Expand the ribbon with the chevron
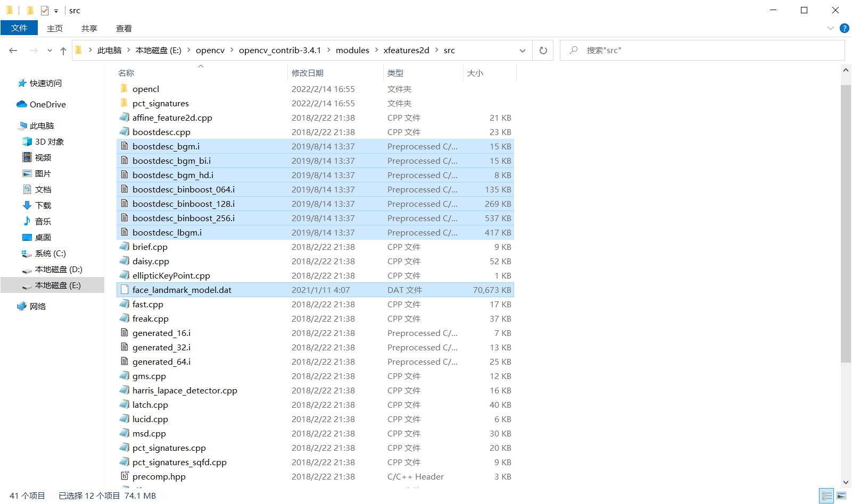This screenshot has width=852, height=504. 831,28
